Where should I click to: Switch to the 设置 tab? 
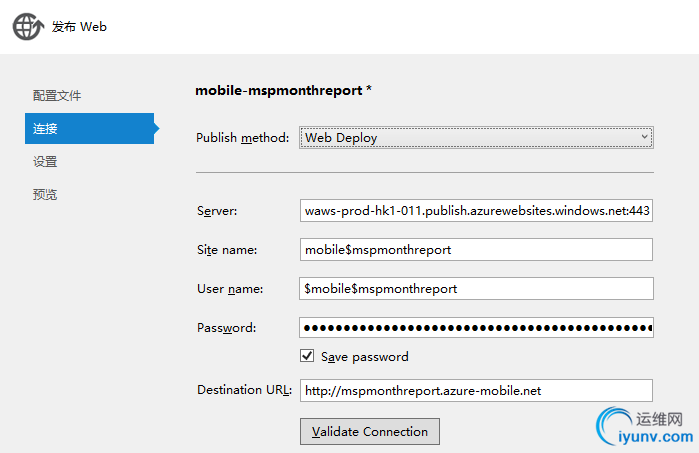45,162
